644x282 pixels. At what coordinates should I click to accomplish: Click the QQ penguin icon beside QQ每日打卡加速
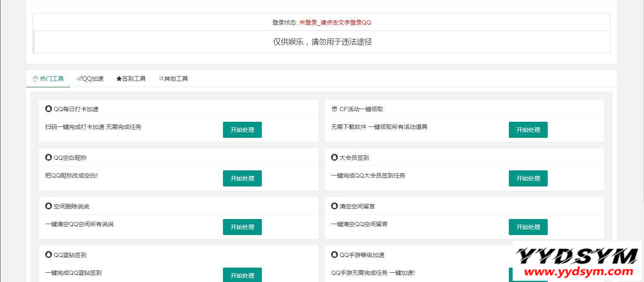click(49, 109)
